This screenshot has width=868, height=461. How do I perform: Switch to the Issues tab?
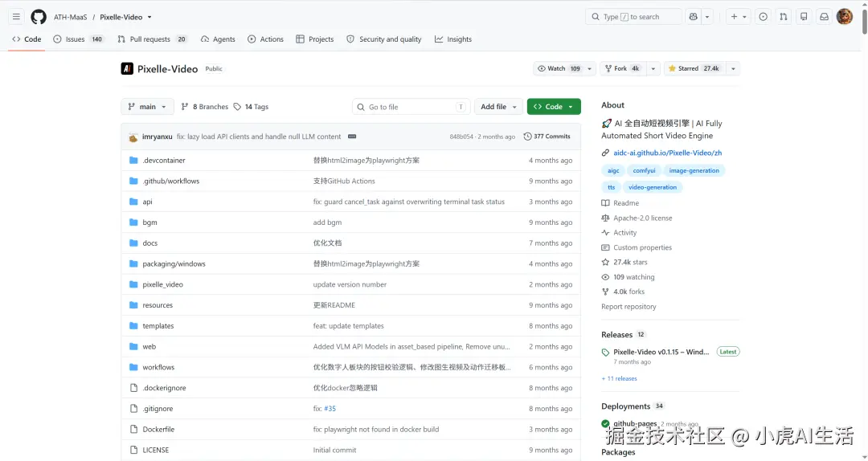(78, 39)
